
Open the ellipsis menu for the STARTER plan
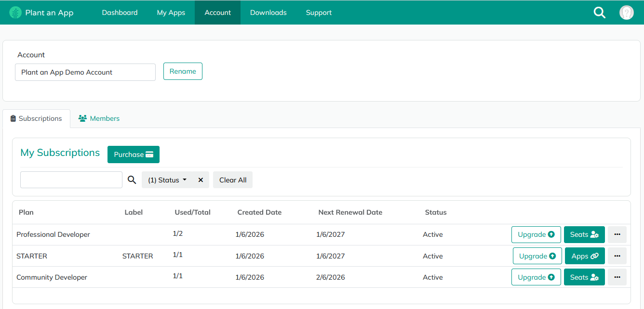(617, 256)
